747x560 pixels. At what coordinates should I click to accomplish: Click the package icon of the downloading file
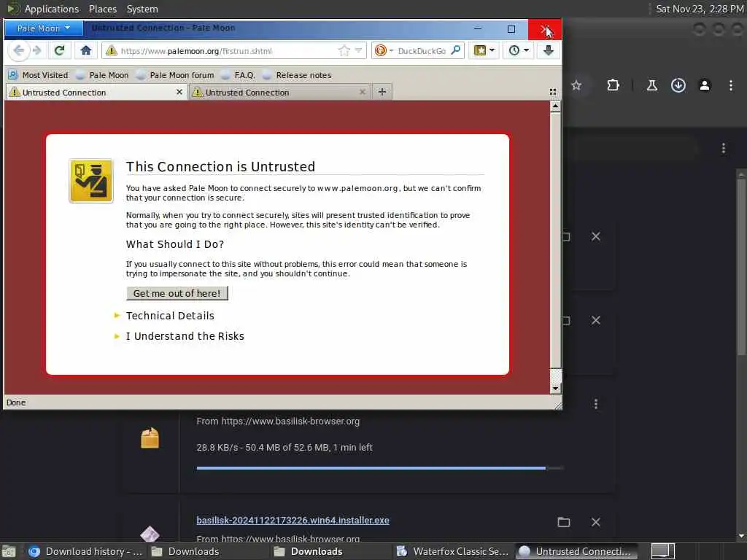150,437
